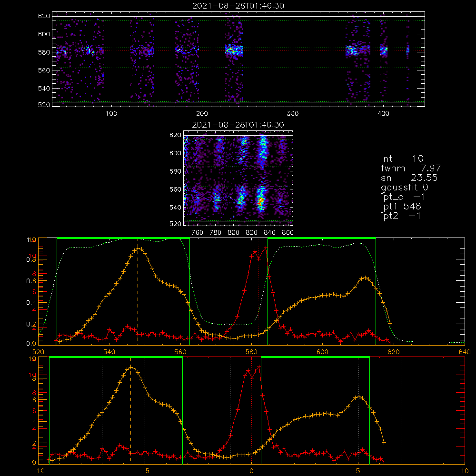Click the red hotspot in the middle image
The image size is (476, 476).
(x=260, y=200)
